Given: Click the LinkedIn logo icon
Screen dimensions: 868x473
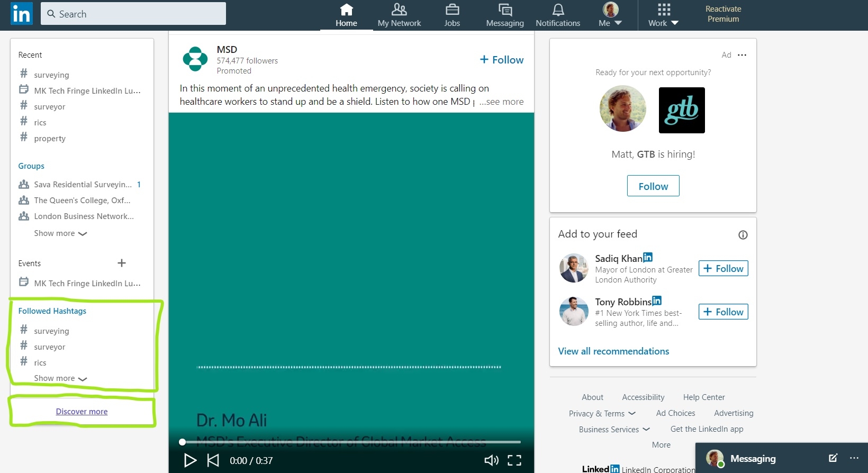Looking at the screenshot, I should (22, 14).
